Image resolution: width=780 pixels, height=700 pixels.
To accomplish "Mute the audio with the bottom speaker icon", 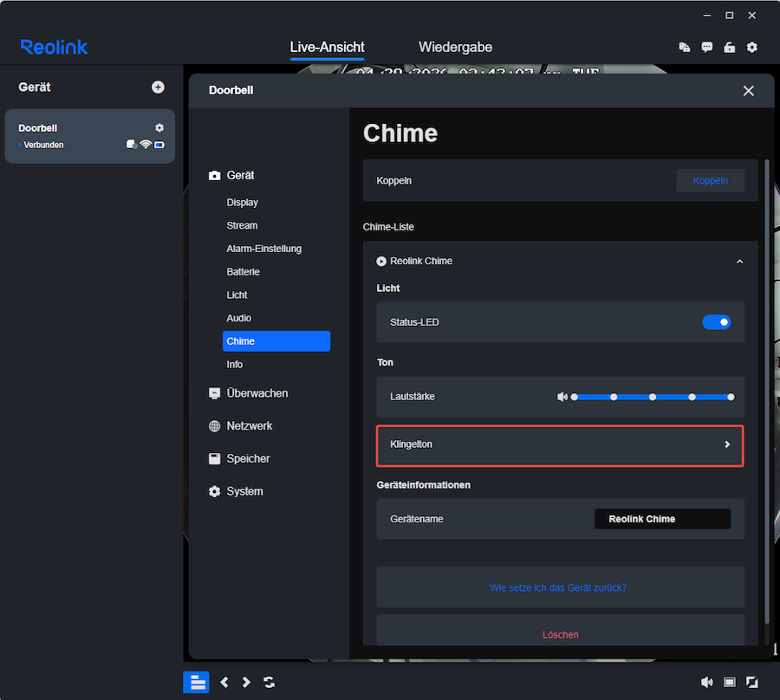I will (706, 682).
